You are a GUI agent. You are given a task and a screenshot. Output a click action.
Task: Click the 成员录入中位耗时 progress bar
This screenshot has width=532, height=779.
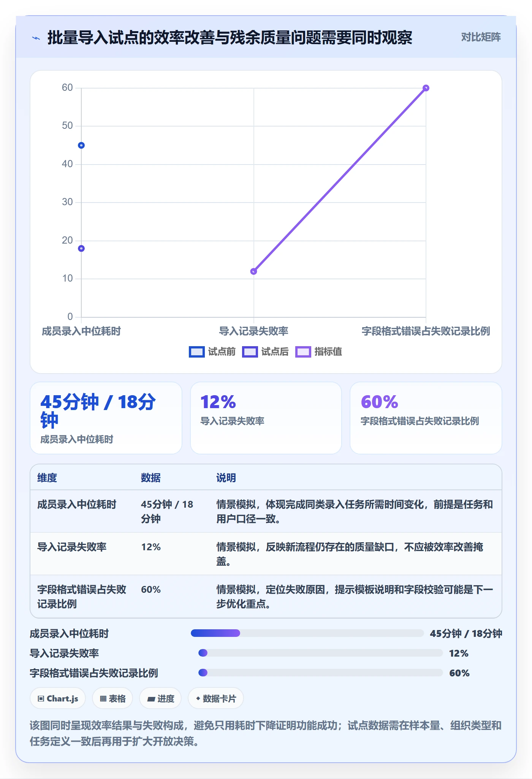coord(307,633)
